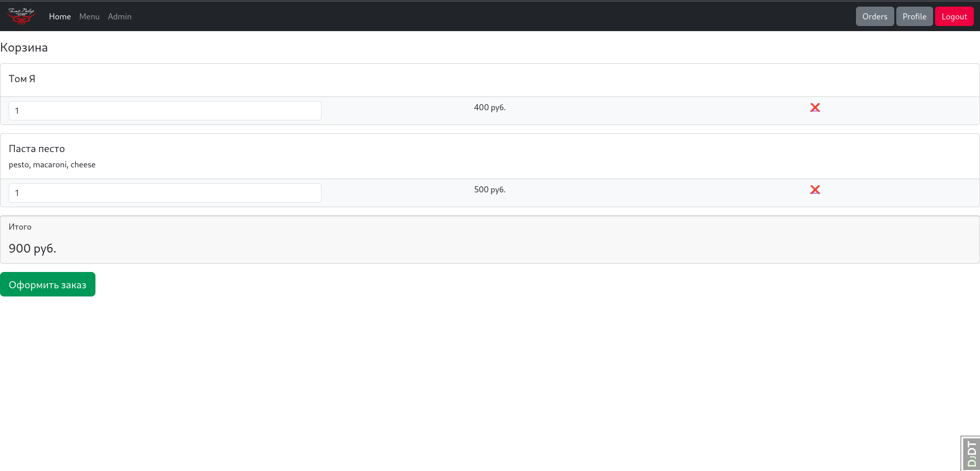Click the 400 руб. price
The width and height of the screenshot is (980, 471).
coord(489,107)
